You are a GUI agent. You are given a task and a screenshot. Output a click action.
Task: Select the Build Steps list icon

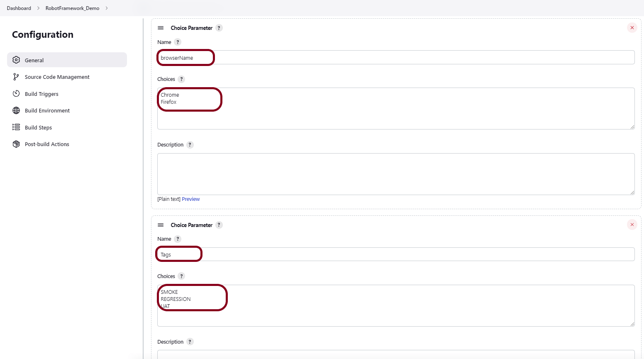(16, 127)
